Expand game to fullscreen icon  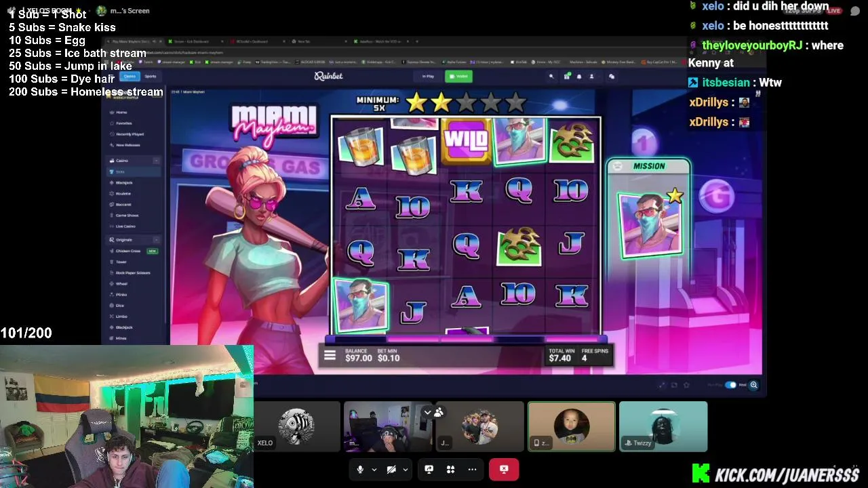tap(663, 385)
